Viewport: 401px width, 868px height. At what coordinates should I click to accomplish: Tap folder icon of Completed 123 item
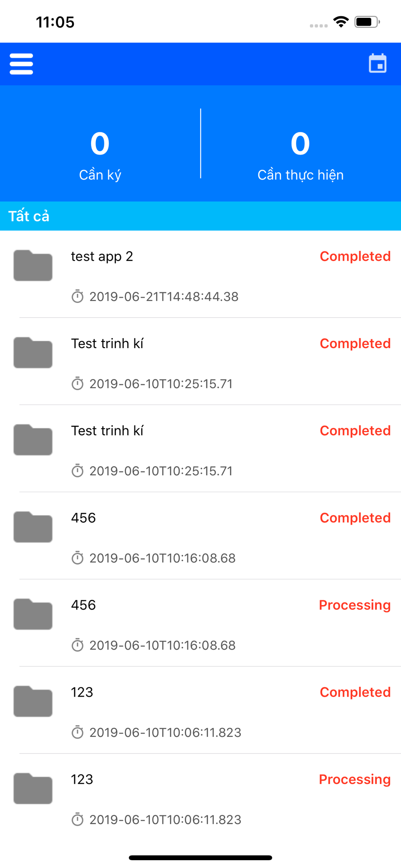click(33, 701)
